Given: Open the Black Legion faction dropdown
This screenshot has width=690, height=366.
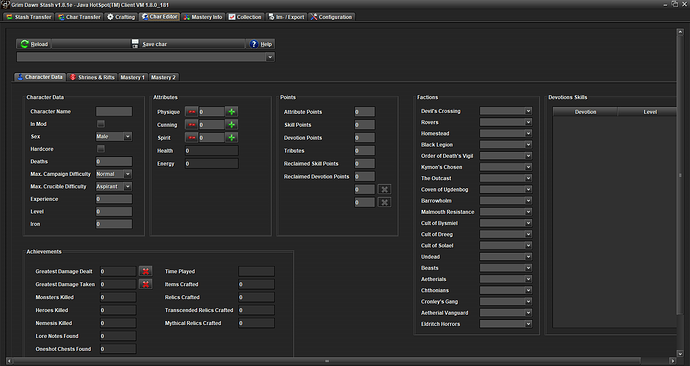Looking at the screenshot, I should point(506,145).
